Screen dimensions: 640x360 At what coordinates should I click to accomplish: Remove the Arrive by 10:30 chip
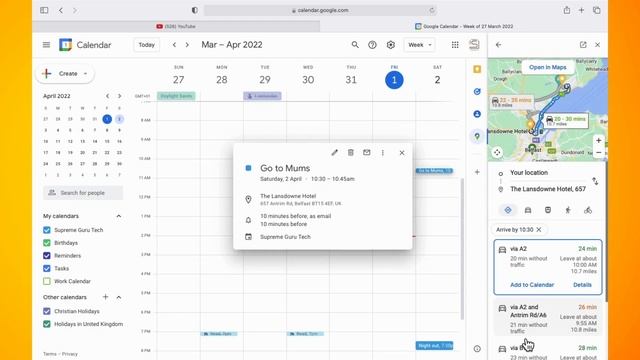[539, 230]
